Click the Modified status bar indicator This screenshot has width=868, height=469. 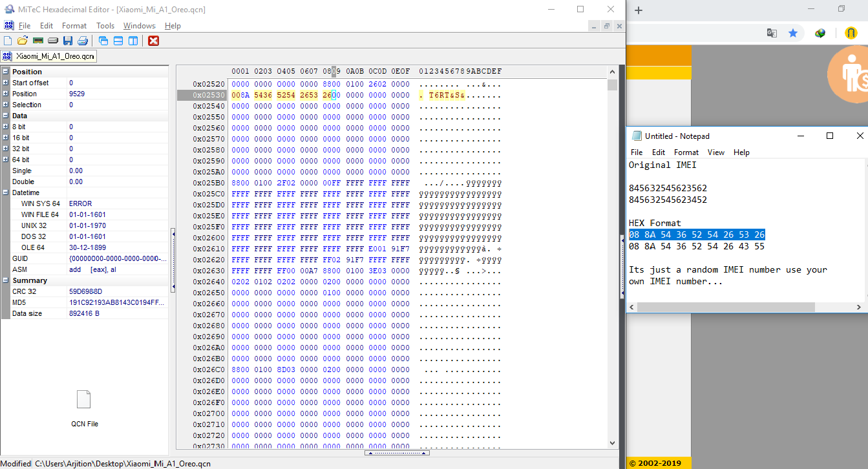pyautogui.click(x=16, y=463)
